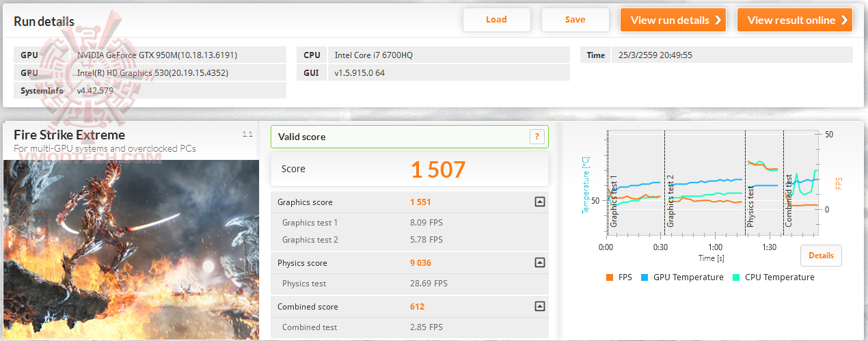
Task: Select the run time 25/3/2559 20:49:55
Action: 655,55
